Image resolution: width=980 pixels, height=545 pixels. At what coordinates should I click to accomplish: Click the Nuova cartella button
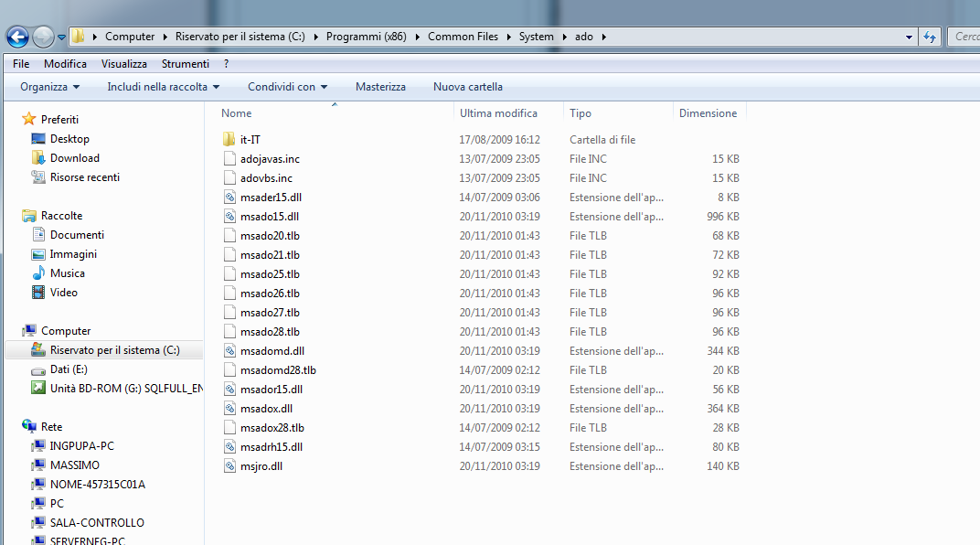coord(467,87)
